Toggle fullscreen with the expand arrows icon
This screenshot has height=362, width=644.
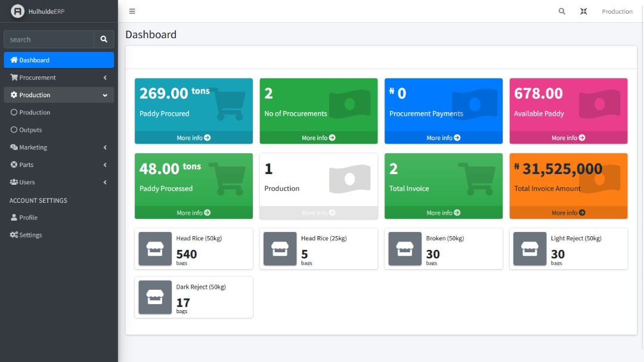(584, 11)
